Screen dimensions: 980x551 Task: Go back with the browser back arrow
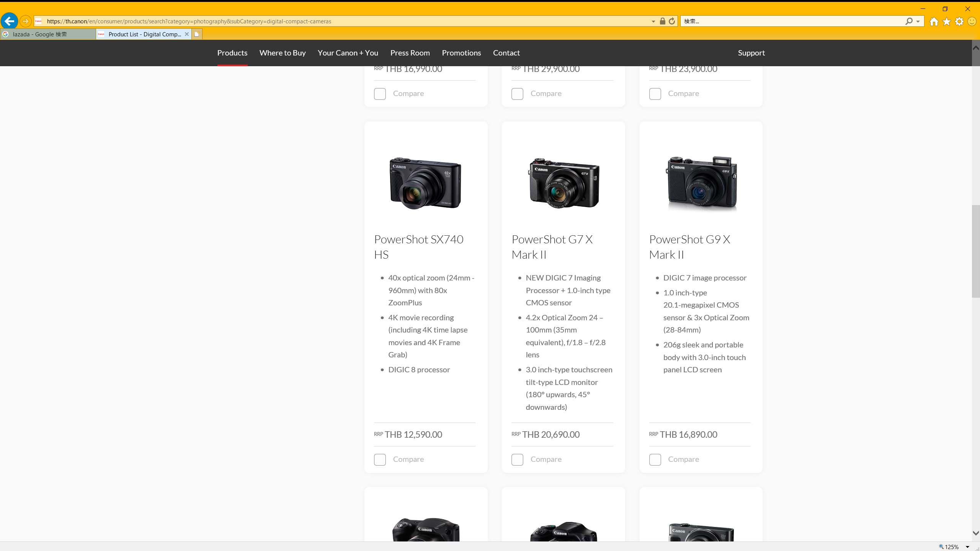click(x=9, y=21)
